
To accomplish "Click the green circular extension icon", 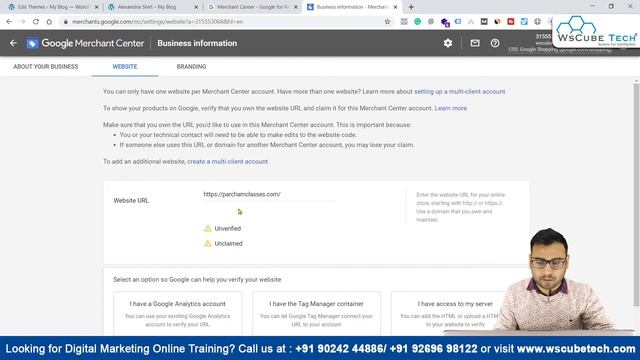I will [417, 22].
